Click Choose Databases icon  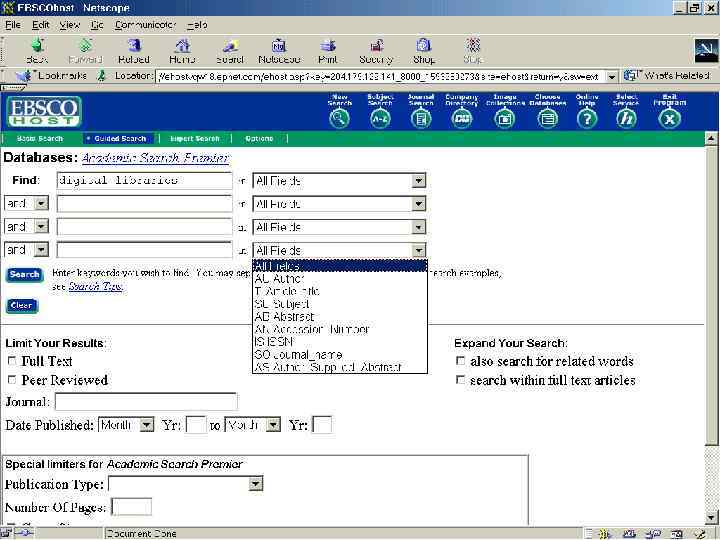click(547, 118)
